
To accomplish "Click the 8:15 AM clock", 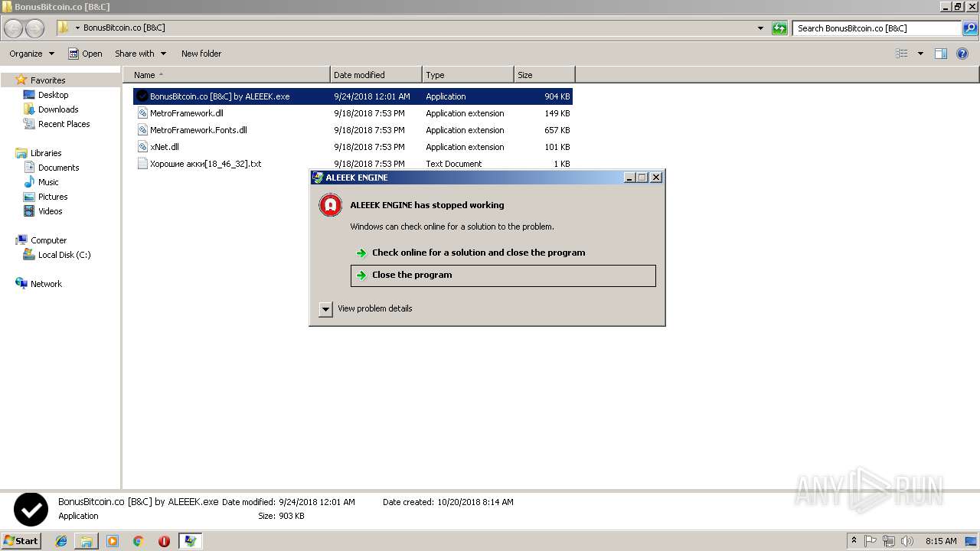I will (x=941, y=541).
